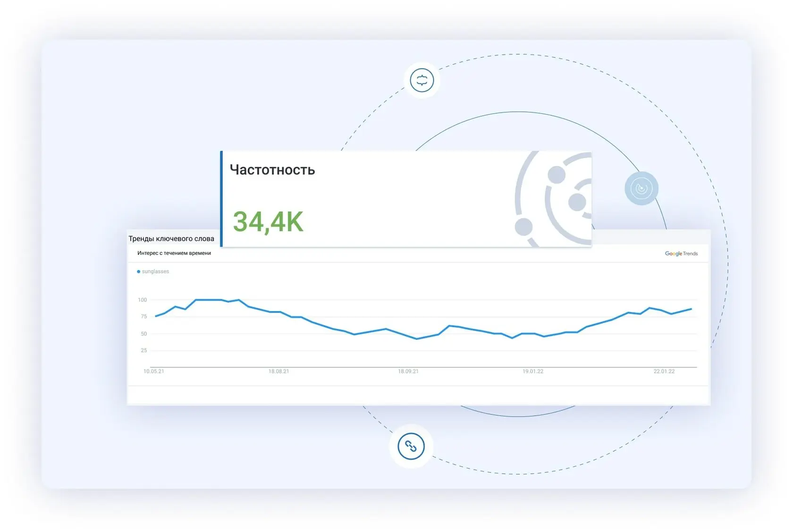
Task: Select the Google logo in the chart footer
Action: 673,253
